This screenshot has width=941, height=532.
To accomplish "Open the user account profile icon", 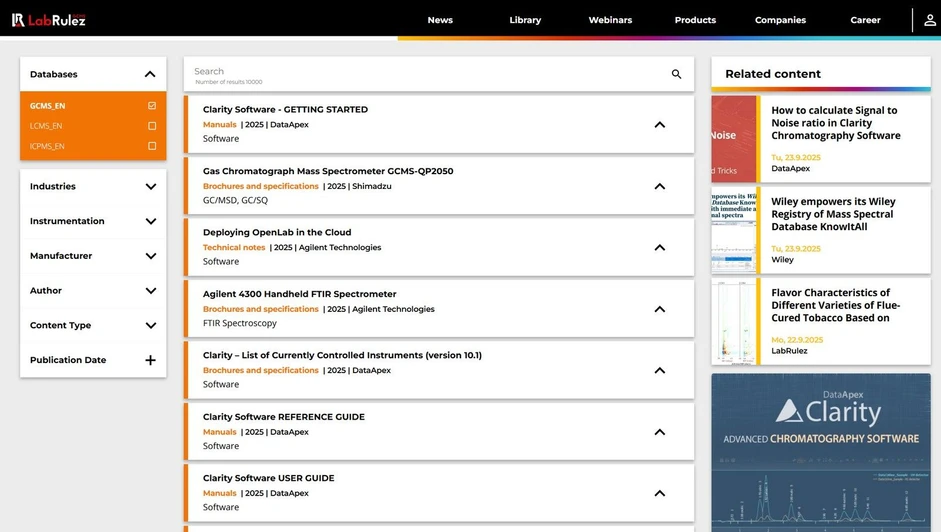I will (x=929, y=20).
